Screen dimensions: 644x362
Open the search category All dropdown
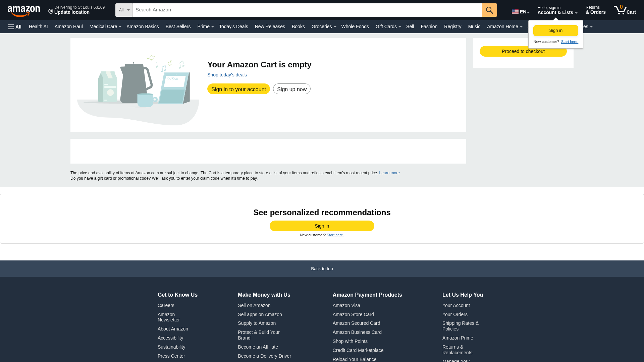pyautogui.click(x=124, y=10)
